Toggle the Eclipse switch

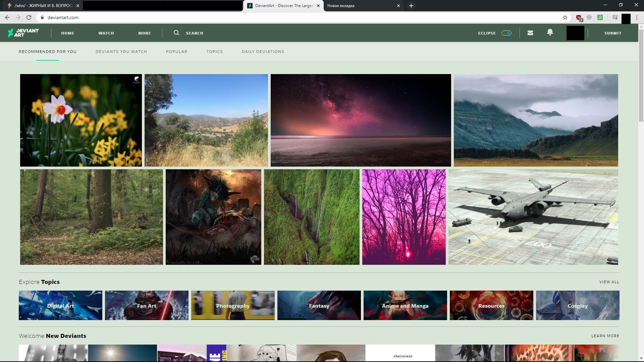point(506,33)
